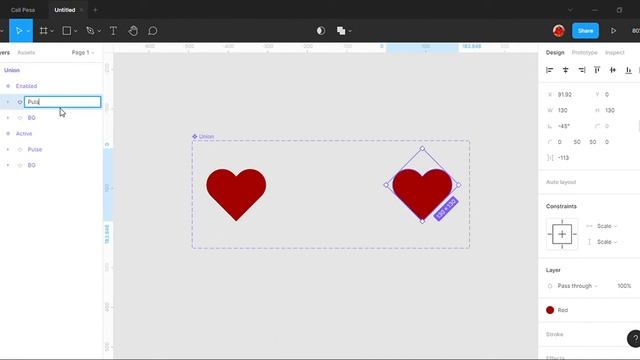This screenshot has width=640, height=360.
Task: Switch to the Design tab
Action: tap(555, 53)
